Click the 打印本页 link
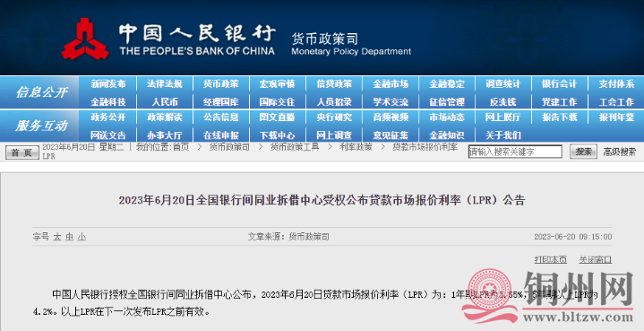Viewport: 644px width, 331px height. pos(550,259)
